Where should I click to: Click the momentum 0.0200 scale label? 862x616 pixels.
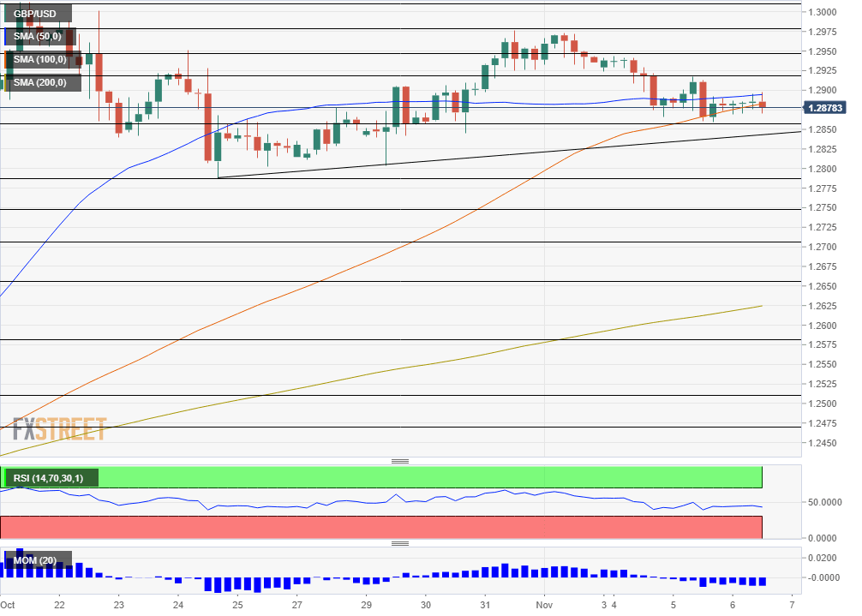[x=824, y=558]
